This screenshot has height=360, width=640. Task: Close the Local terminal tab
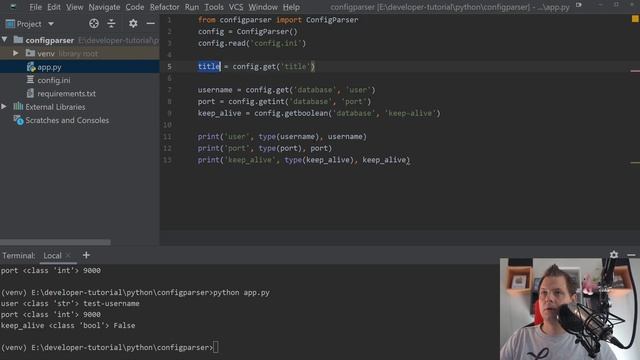pos(68,256)
